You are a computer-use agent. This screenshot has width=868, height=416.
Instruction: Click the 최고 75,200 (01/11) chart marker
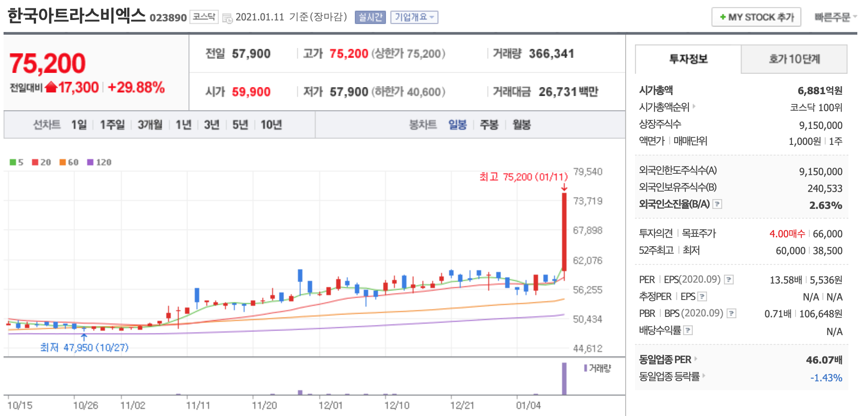pyautogui.click(x=523, y=177)
